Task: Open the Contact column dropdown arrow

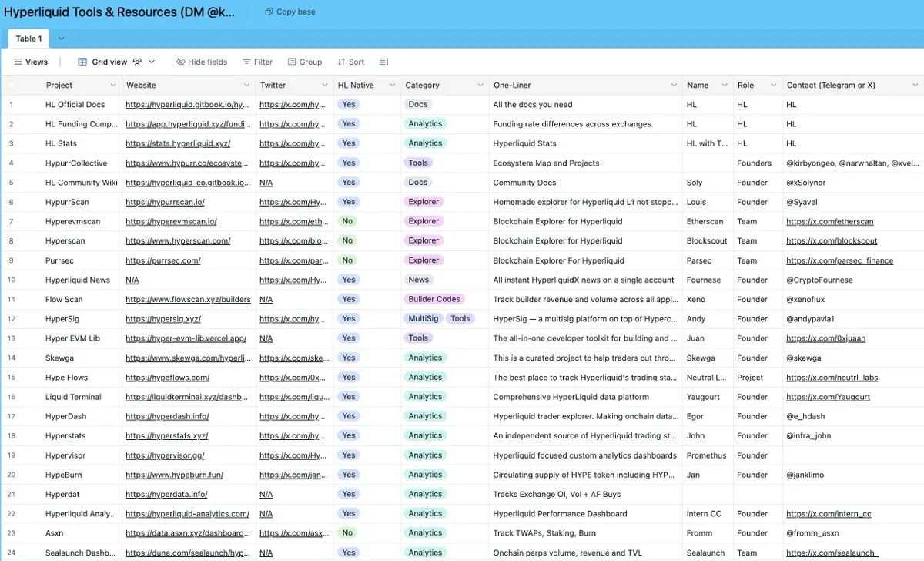Action: coord(915,85)
